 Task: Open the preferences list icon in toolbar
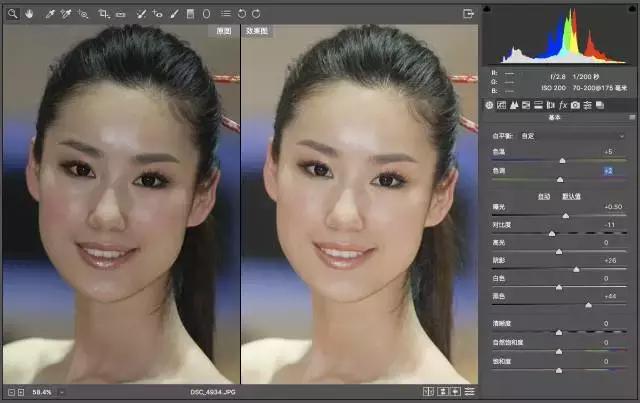(x=226, y=14)
